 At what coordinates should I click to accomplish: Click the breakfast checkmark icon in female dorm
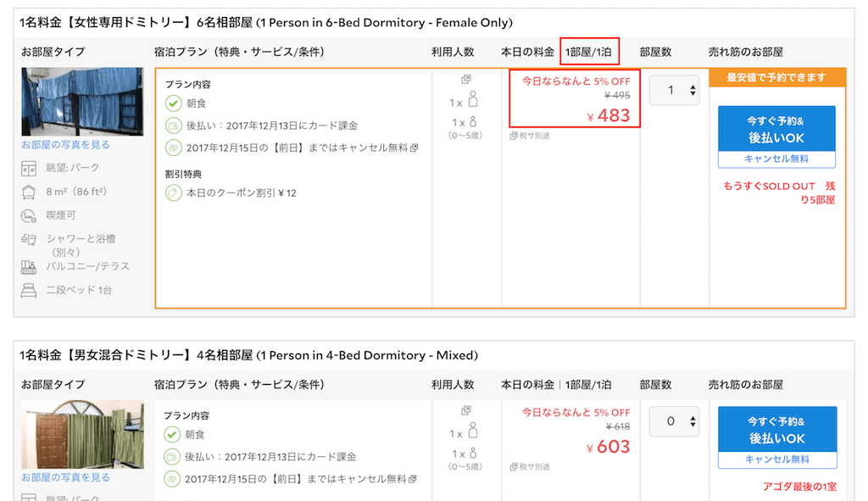pyautogui.click(x=173, y=103)
